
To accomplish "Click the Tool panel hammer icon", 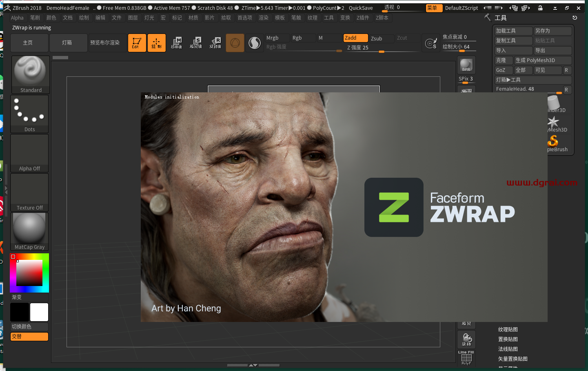I will tap(487, 17).
